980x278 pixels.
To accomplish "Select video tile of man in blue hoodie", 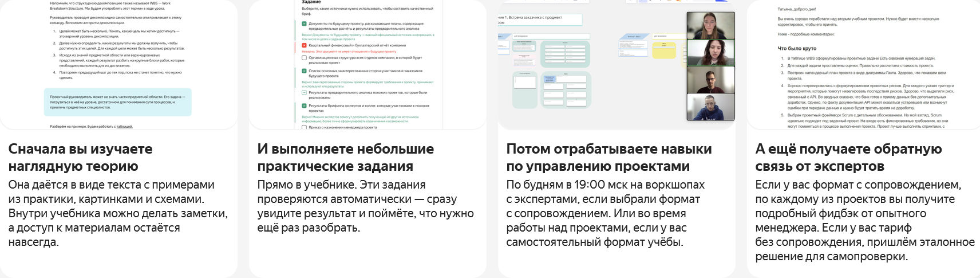I will click(x=710, y=107).
